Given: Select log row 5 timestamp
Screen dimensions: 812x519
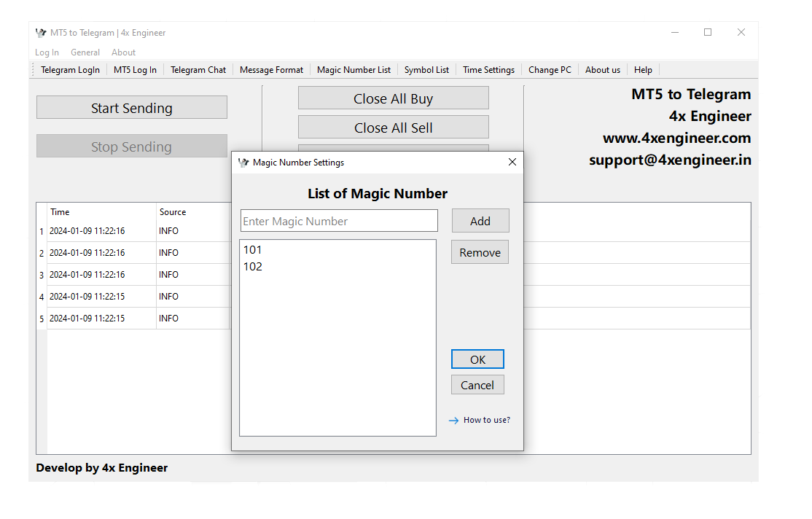Looking at the screenshot, I should [x=87, y=318].
